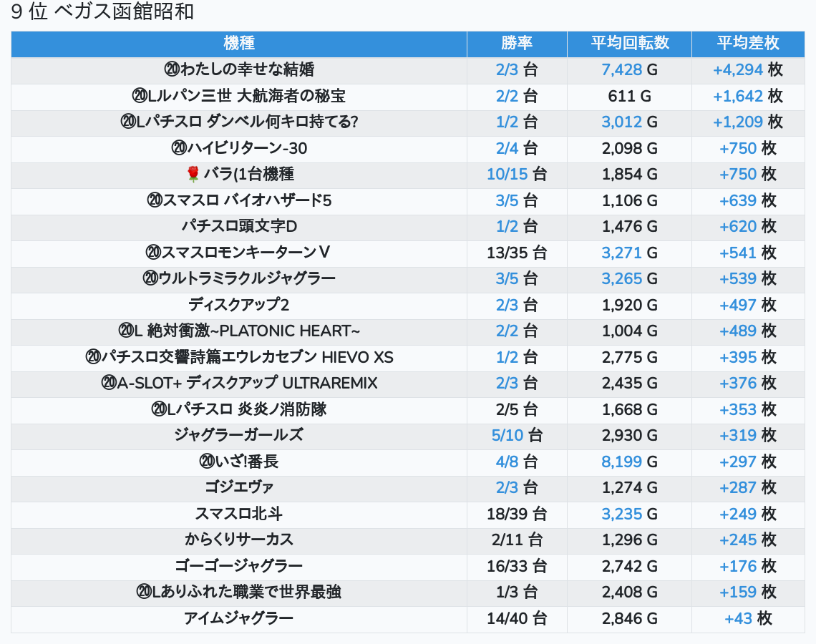Open the 1/2 link for パチスロ頭文字D
The image size is (816, 644).
[x=507, y=227]
